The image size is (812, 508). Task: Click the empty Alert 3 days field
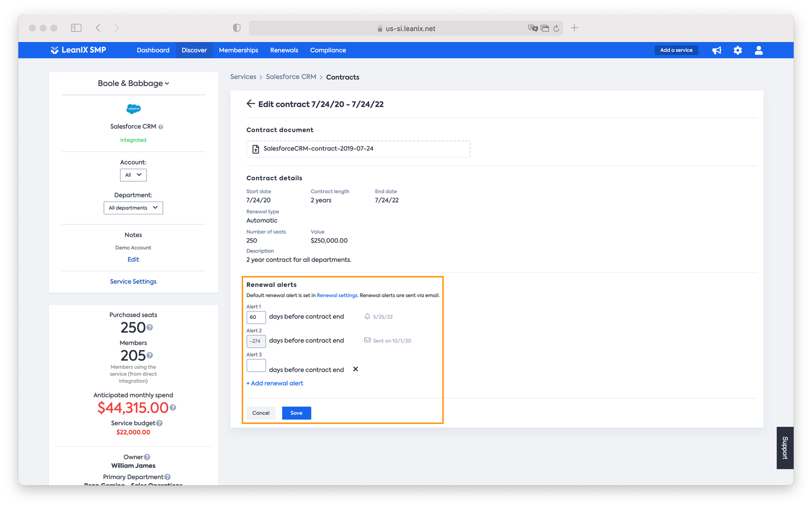pyautogui.click(x=256, y=366)
